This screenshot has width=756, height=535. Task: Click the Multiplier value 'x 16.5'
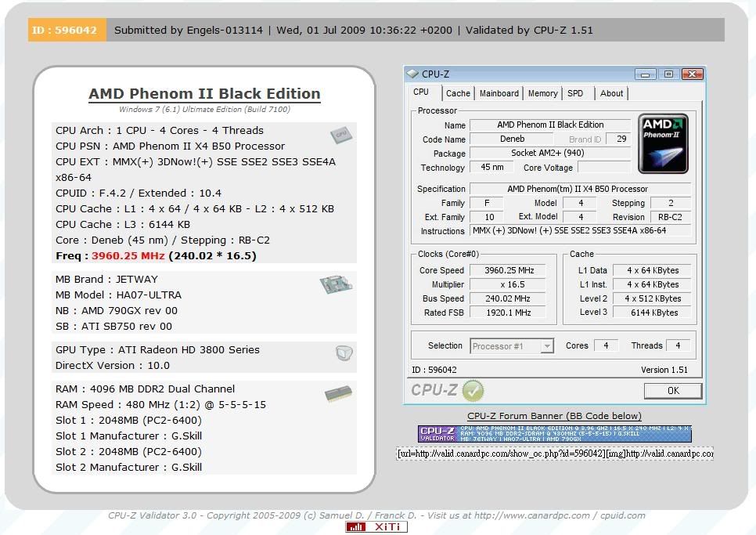(508, 284)
